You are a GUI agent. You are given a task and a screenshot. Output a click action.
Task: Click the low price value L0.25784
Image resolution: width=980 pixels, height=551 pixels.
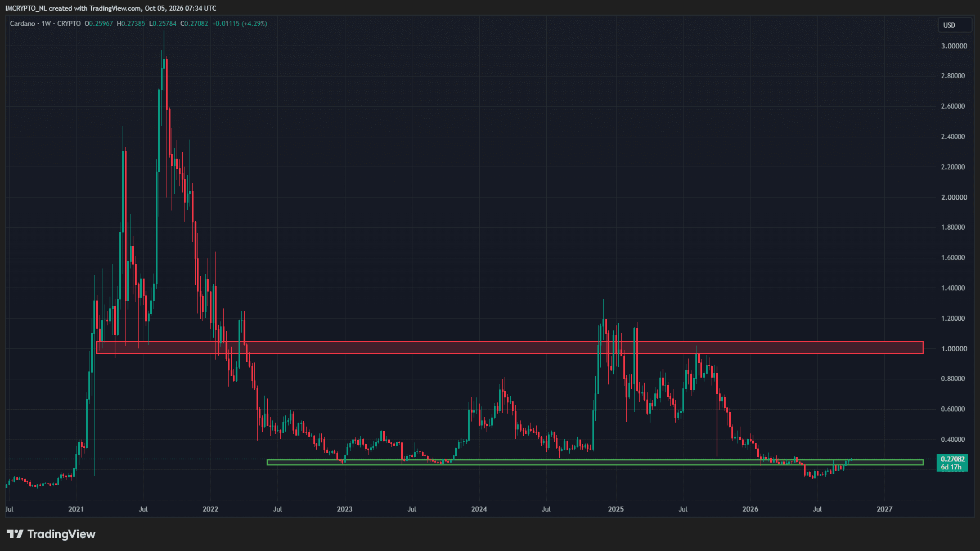click(x=163, y=24)
